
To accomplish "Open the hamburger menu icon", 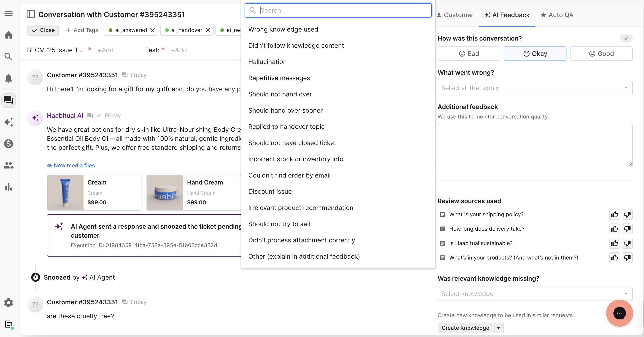I will point(9,14).
